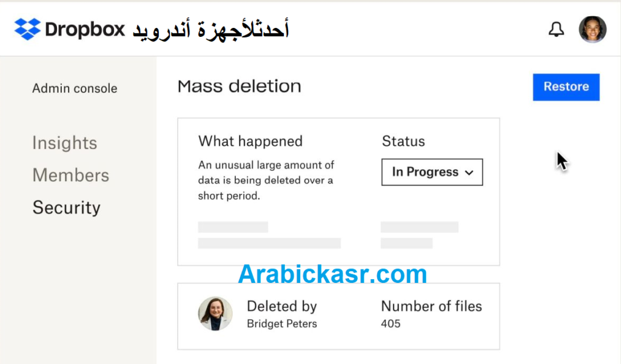The width and height of the screenshot is (621, 364).
Task: Click the blue Restore button
Action: (566, 87)
